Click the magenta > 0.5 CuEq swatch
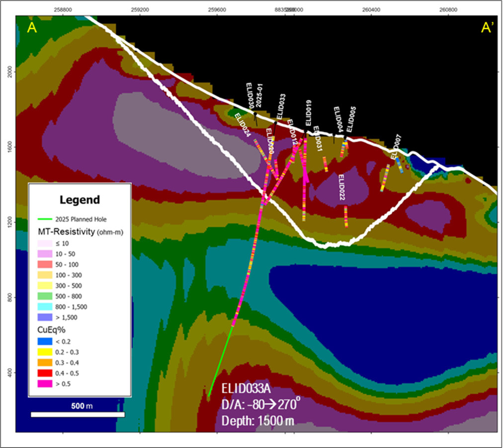Screen dimensions: 504x448 45,384
